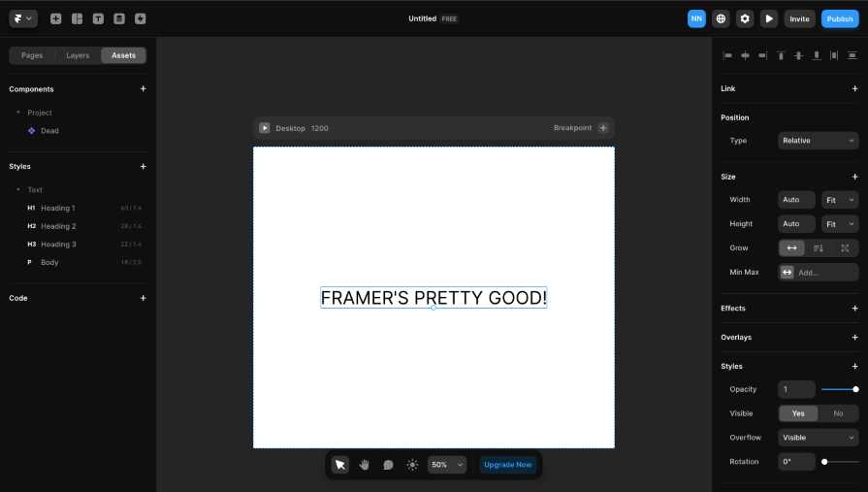The image size is (868, 492).
Task: Open the CMS database icon in top toolbar
Action: [x=119, y=18]
